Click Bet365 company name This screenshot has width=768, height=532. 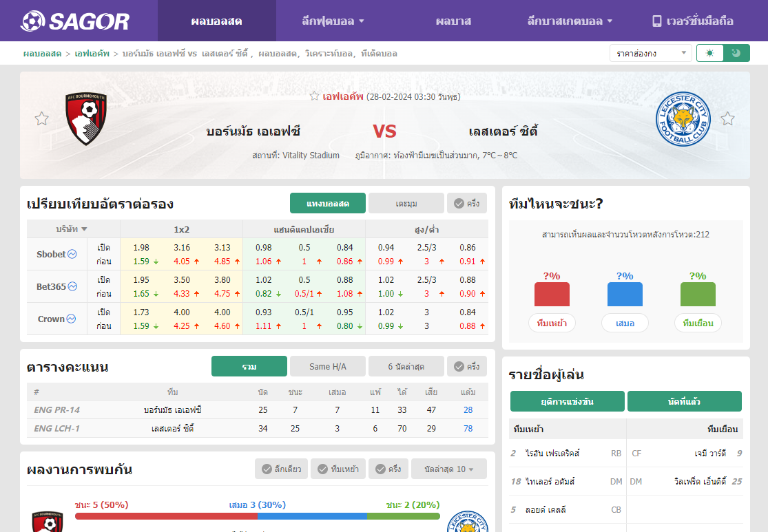tap(51, 286)
